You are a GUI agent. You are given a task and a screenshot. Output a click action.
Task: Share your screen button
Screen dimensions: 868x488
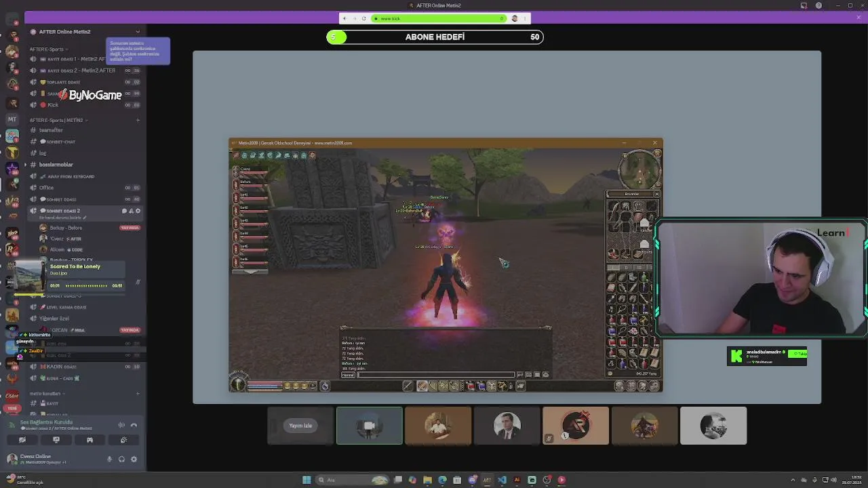point(56,440)
